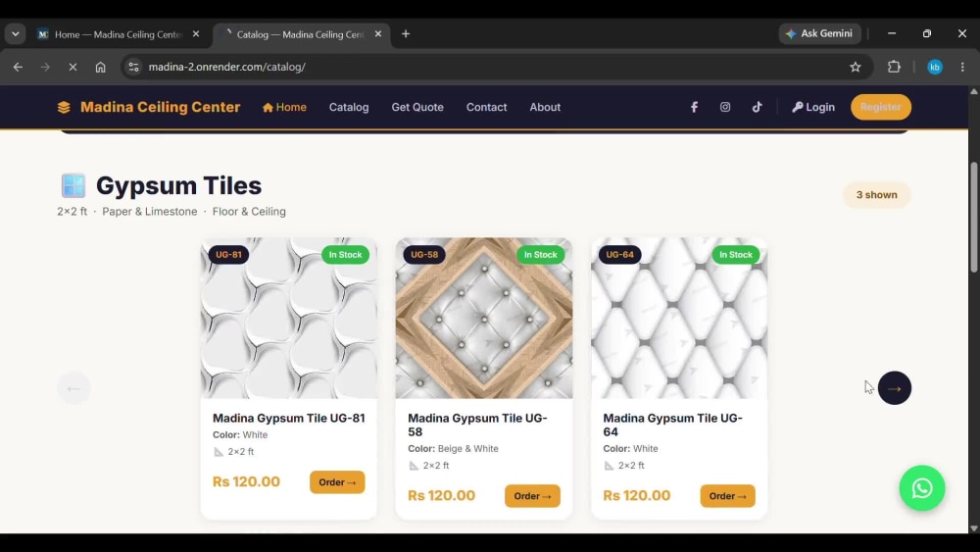Click the page vertical scrollbar
Viewport: 980px width, 552px height.
click(x=974, y=217)
